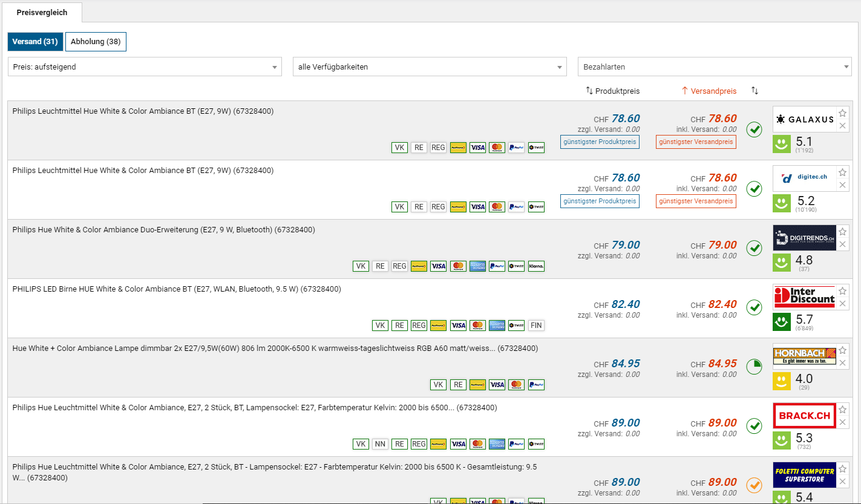Remove the digitec.ch offer with X icon

(842, 185)
